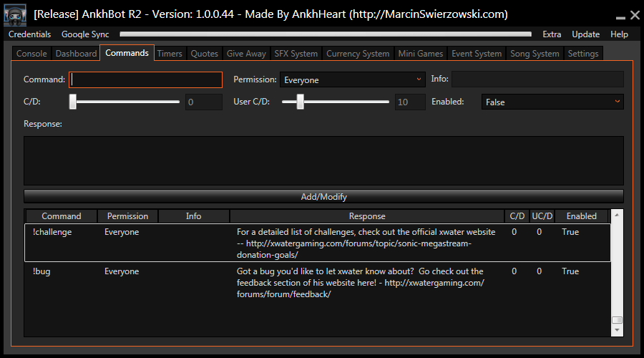Click the Info column header
This screenshot has height=358, width=644.
[193, 216]
